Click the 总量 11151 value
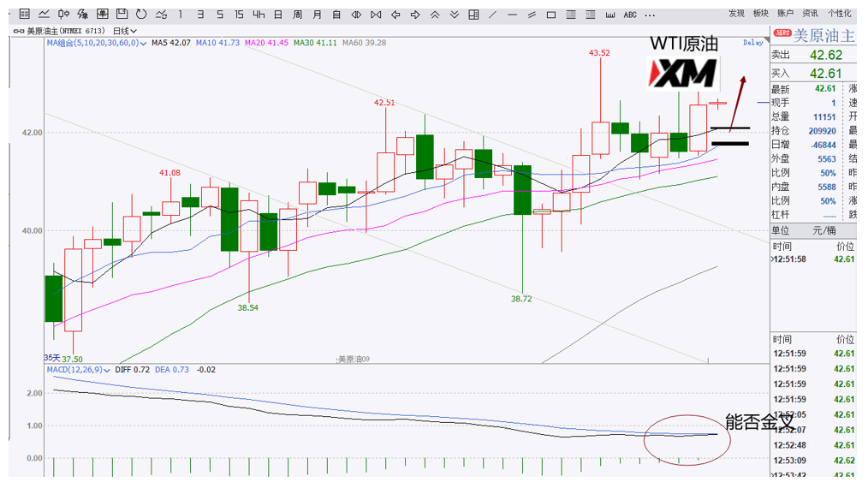The width and height of the screenshot is (868, 494). (x=824, y=116)
